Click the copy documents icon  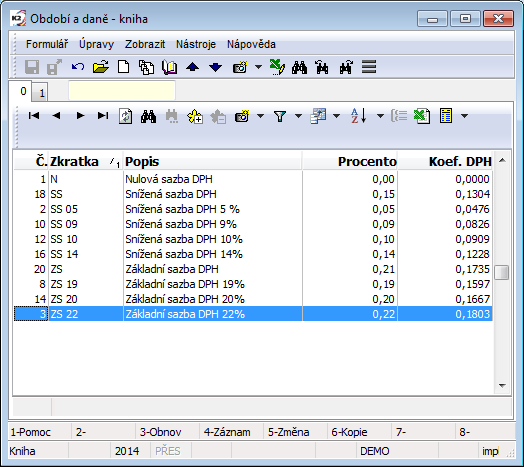[x=146, y=67]
